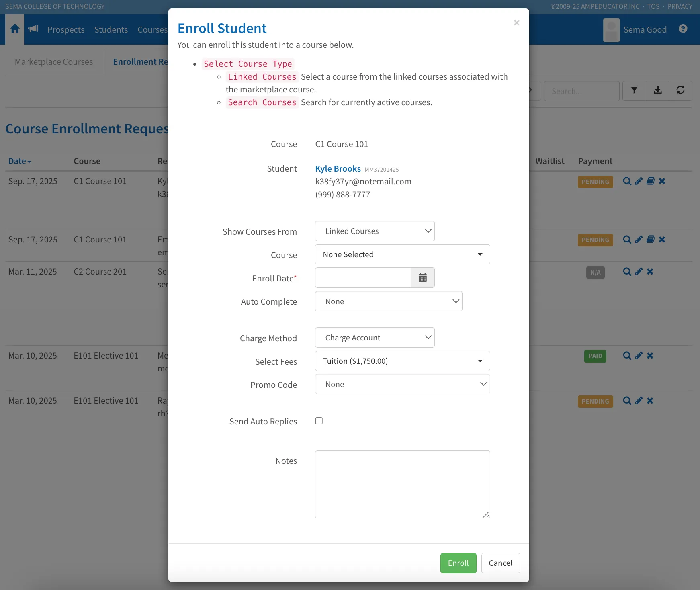Open the Course None Selected dropdown
The image size is (700, 590).
click(403, 254)
